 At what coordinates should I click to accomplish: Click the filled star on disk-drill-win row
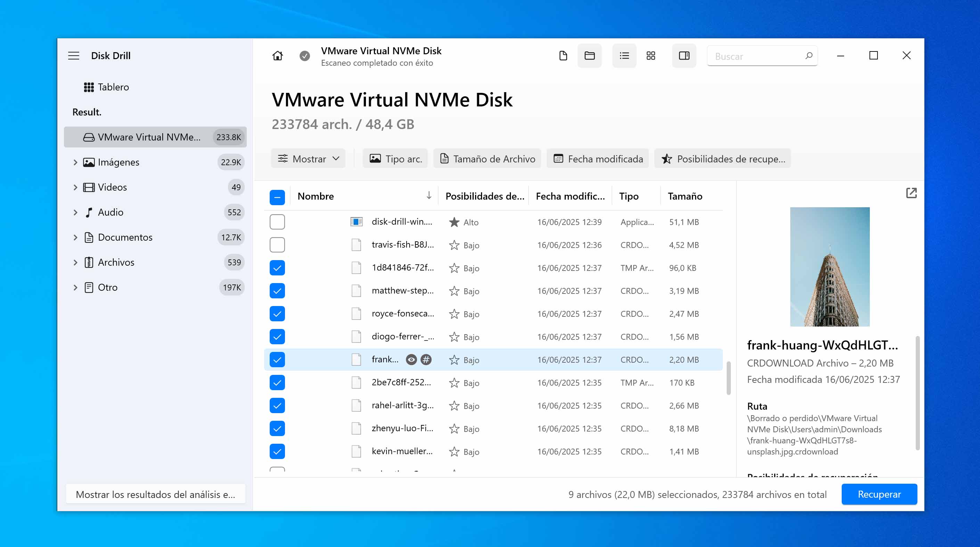coord(454,222)
